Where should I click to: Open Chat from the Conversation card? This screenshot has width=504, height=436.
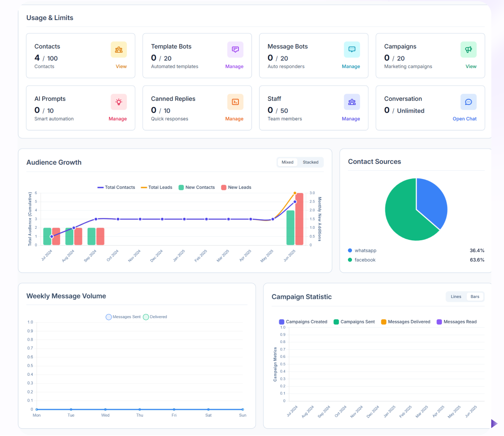[465, 118]
